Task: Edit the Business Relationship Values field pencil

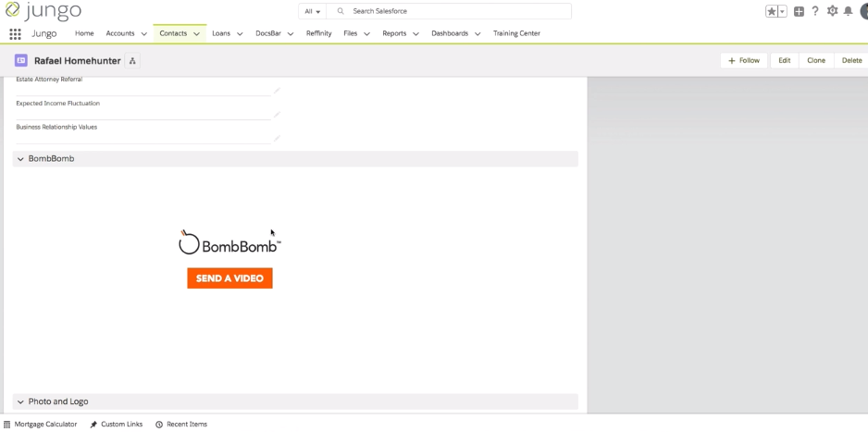Action: [x=277, y=138]
